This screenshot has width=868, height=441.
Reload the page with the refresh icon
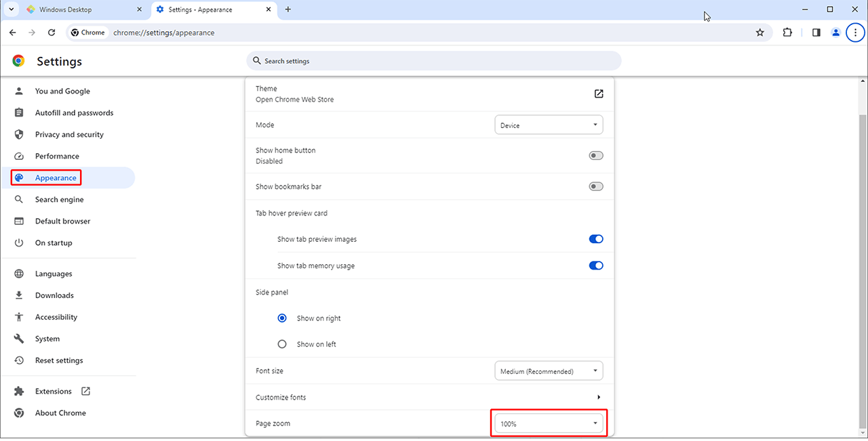[52, 33]
